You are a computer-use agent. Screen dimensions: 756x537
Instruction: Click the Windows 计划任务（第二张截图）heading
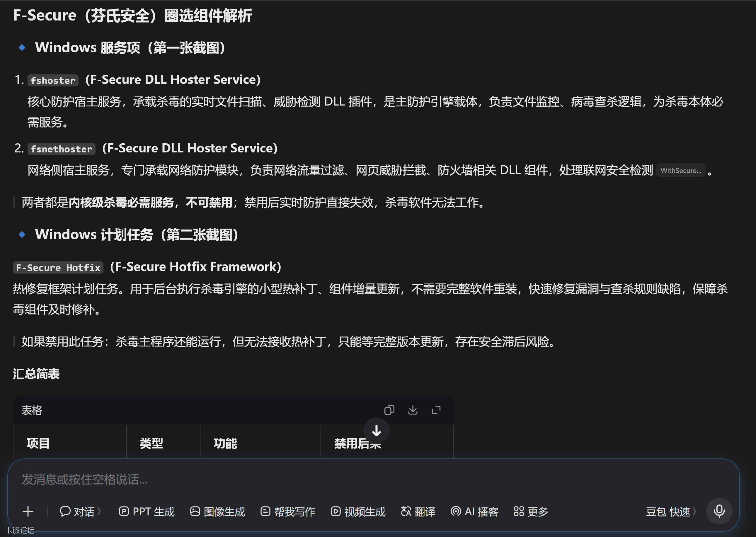[137, 234]
